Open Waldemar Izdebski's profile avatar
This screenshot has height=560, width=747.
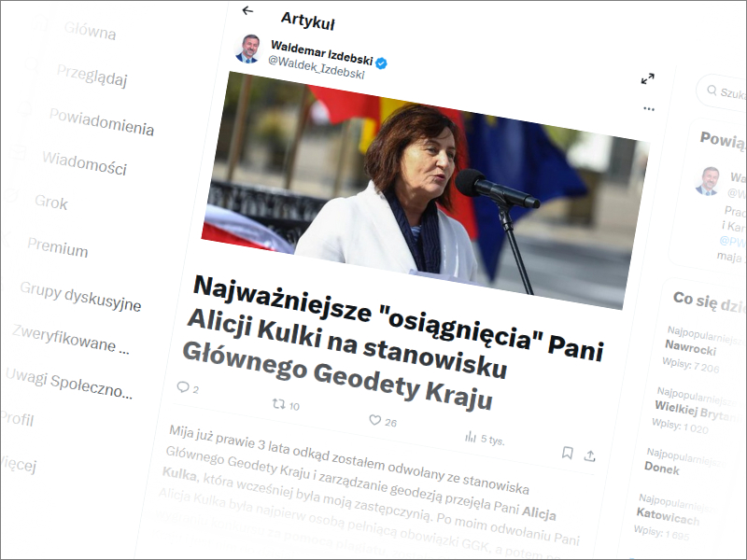248,49
